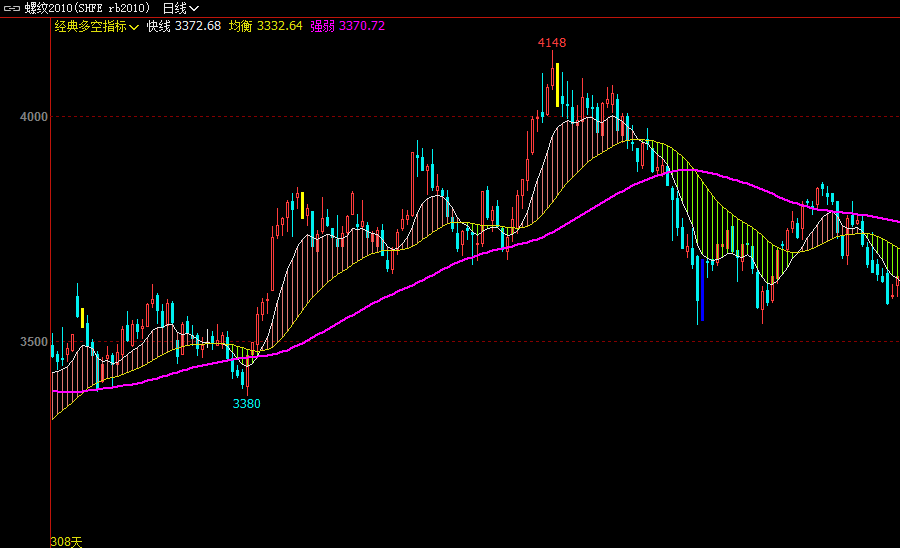Select the blue candlestick marker near the low
This screenshot has height=548, width=900.
coord(702,290)
